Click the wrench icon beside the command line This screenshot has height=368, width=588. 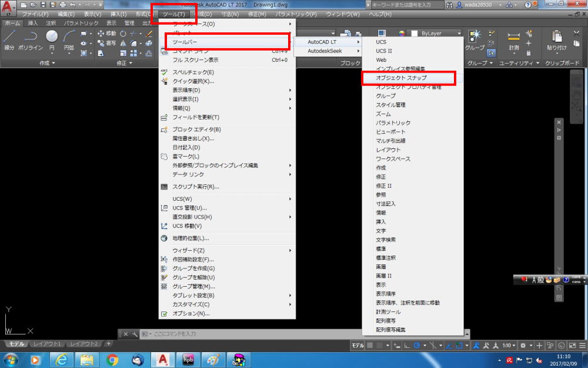click(x=135, y=334)
